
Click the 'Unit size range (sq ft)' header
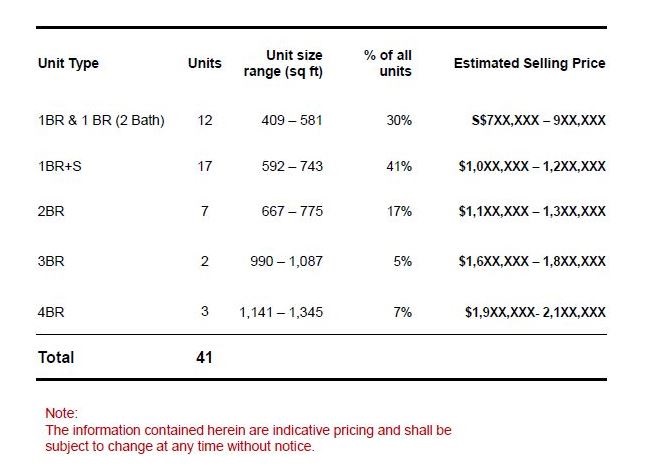tap(283, 63)
